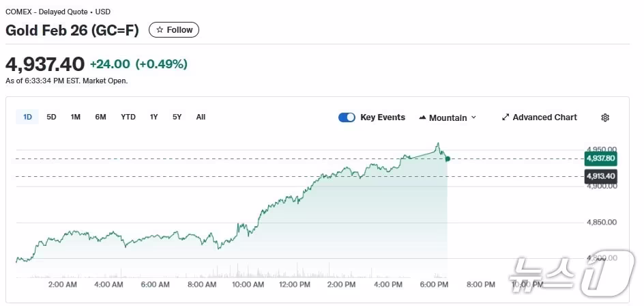
Task: Switch to the 5Y range
Action: (x=177, y=117)
